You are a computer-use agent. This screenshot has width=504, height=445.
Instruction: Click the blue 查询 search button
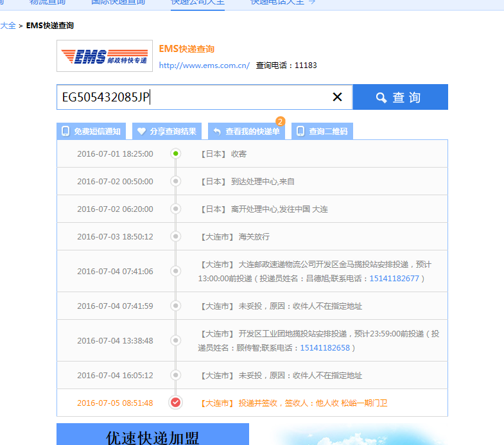pyautogui.click(x=400, y=97)
